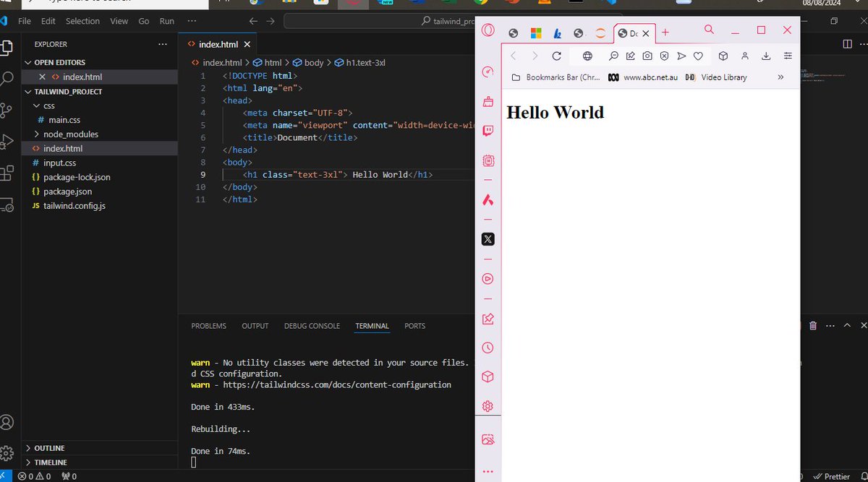Open Opera easy setup sliders icon
The width and height of the screenshot is (868, 482).
tap(788, 56)
